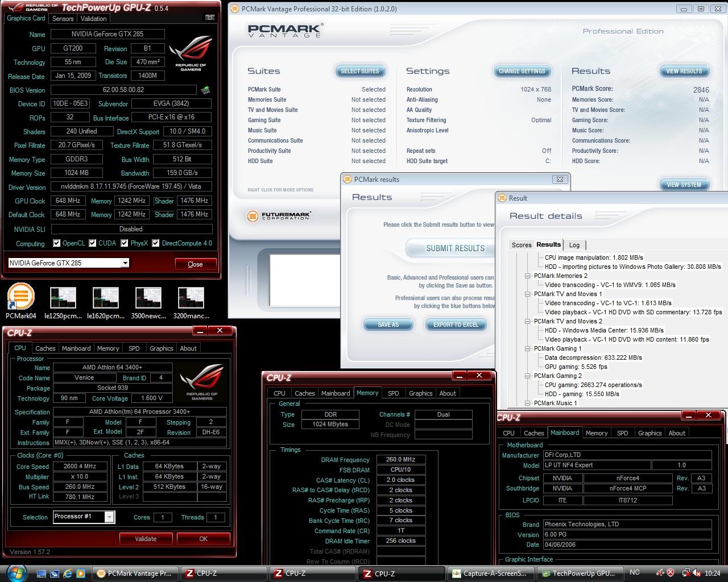Click OK button in CPU-Z CPU window
The image size is (728, 582).
tap(203, 539)
